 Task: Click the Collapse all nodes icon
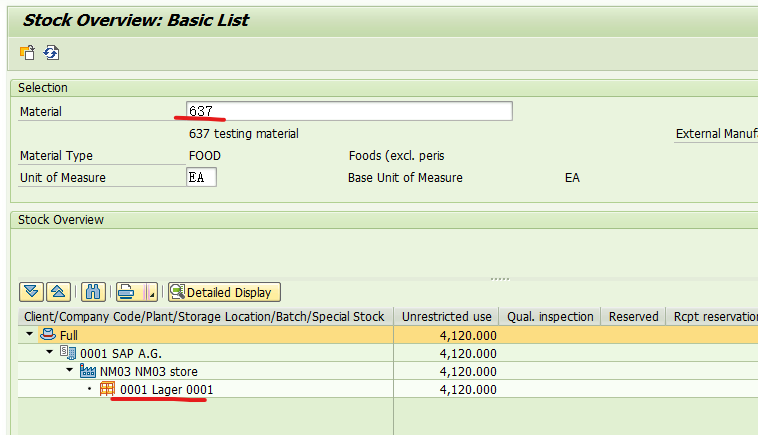(58, 292)
